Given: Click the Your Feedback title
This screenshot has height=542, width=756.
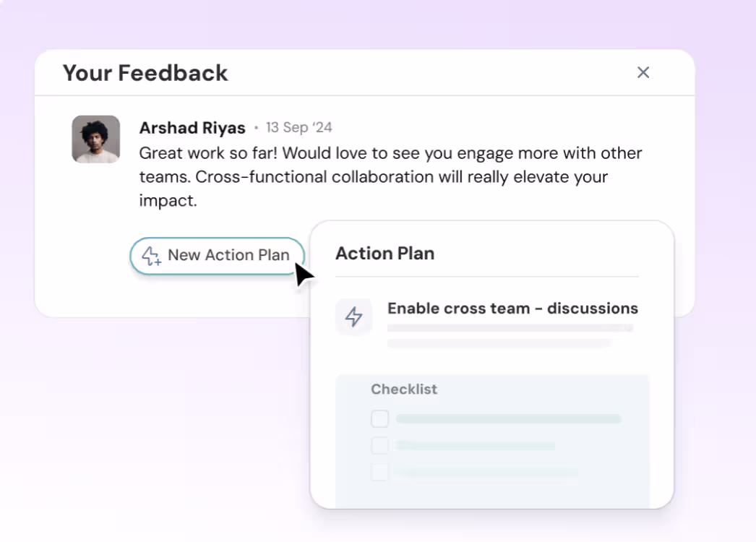Looking at the screenshot, I should click(145, 73).
